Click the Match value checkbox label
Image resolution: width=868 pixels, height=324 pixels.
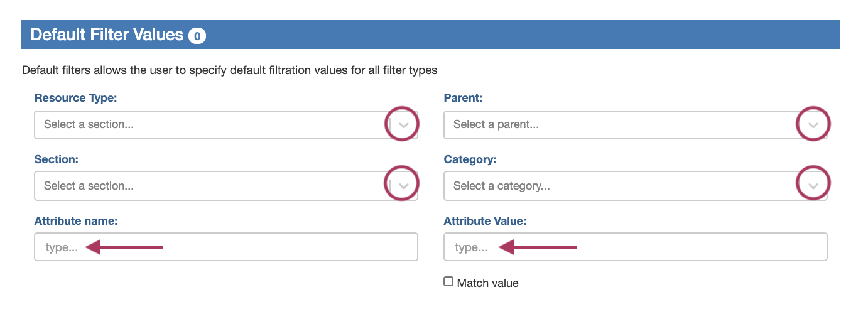487,283
